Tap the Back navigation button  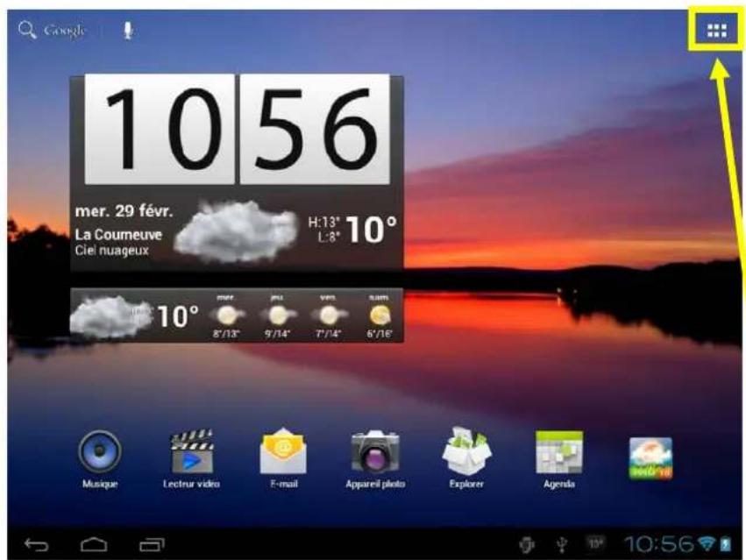(37, 544)
